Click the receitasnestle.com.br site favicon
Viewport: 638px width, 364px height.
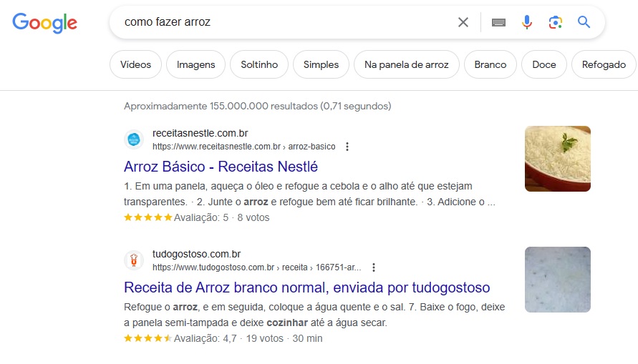point(134,139)
